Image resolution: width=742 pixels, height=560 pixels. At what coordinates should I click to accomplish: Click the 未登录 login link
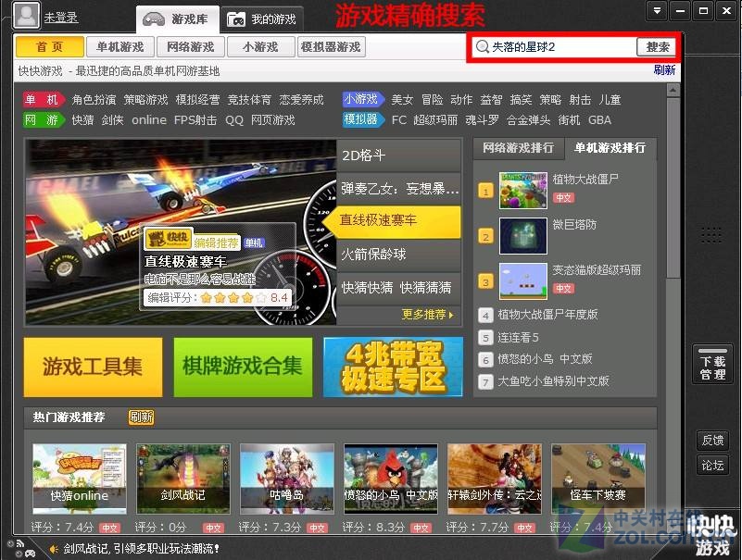coord(61,18)
